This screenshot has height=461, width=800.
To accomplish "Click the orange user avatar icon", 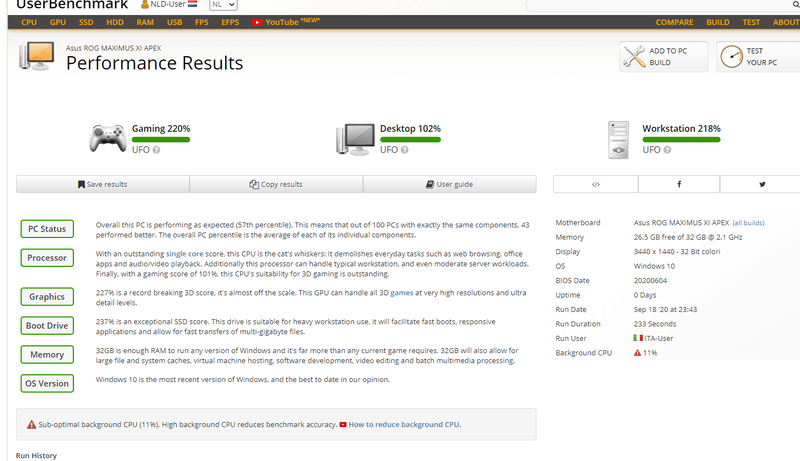I will tap(144, 5).
